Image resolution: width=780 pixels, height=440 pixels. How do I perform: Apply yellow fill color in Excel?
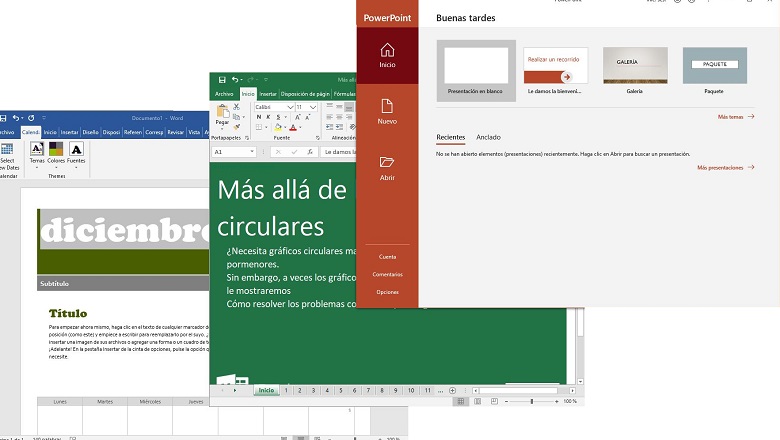pos(278,128)
